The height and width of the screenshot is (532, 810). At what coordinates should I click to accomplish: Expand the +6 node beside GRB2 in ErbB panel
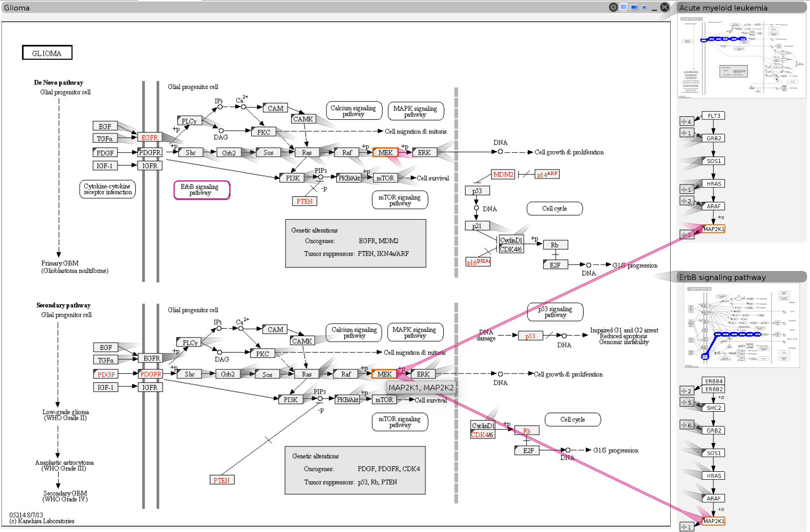687,425
